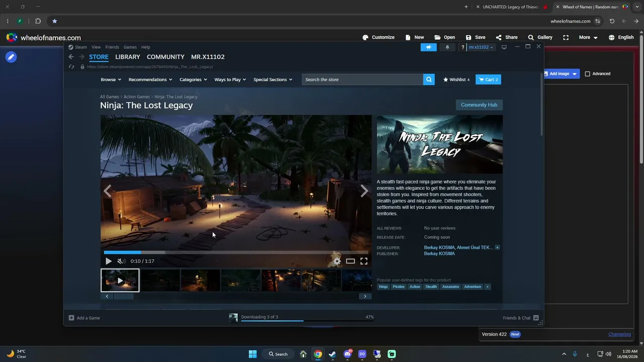Open the Ways to Play dropdown

tap(230, 79)
